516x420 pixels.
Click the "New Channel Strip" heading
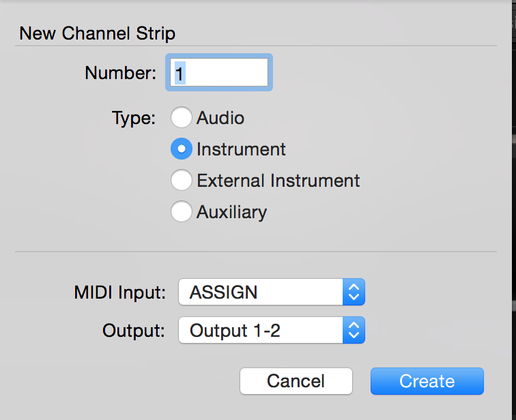tap(97, 33)
